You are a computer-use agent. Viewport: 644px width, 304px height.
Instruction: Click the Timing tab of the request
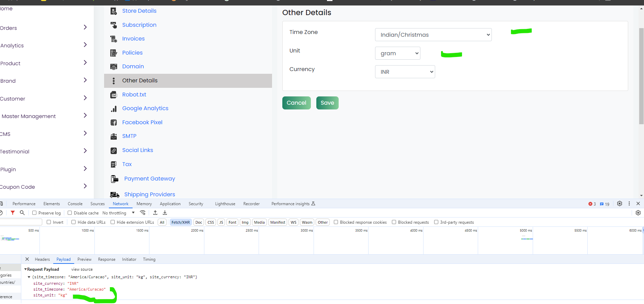click(x=149, y=259)
